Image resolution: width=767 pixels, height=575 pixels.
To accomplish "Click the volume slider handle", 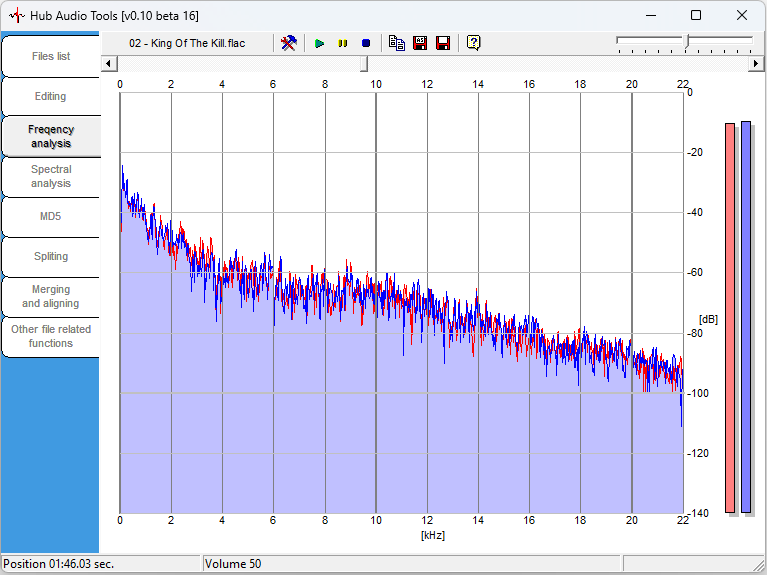I will click(x=686, y=41).
